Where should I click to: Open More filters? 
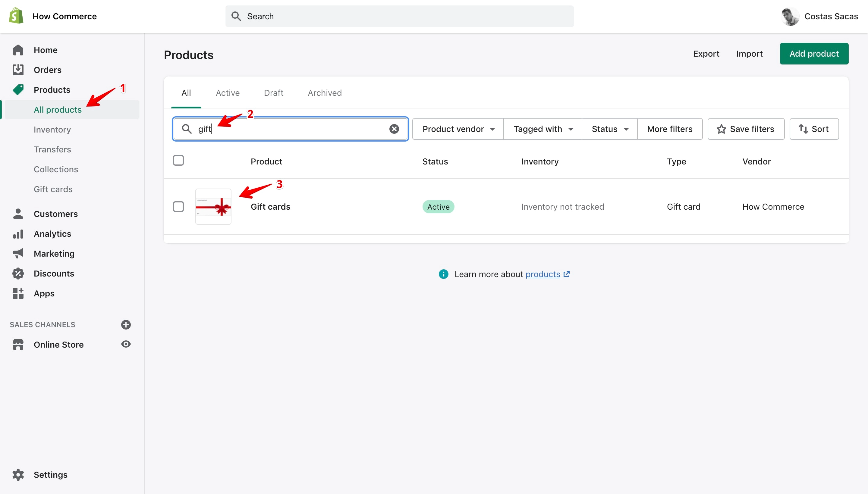[670, 129]
